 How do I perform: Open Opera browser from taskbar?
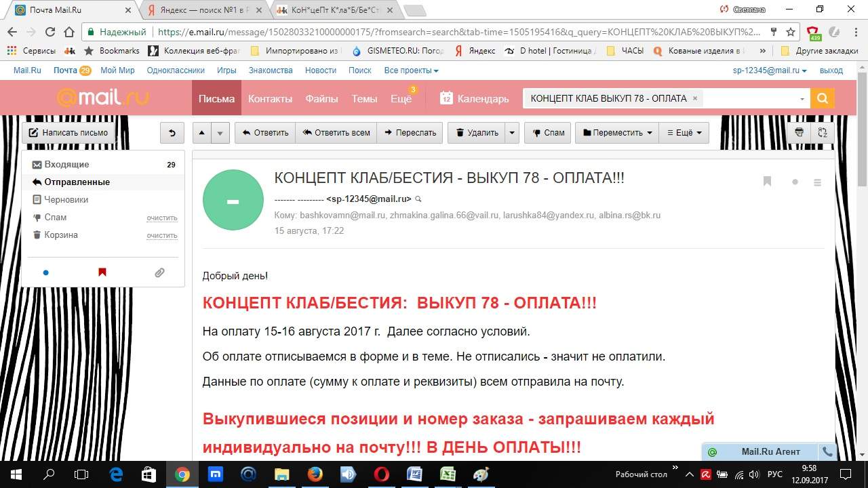click(381, 474)
